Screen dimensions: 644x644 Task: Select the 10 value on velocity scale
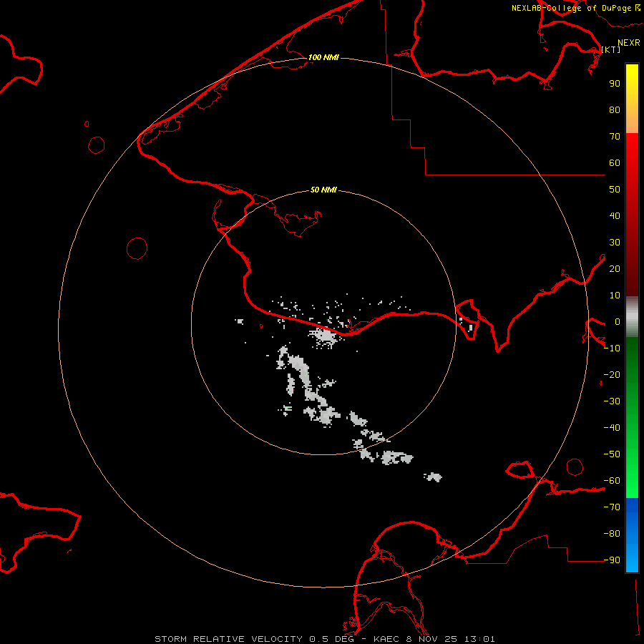point(615,296)
